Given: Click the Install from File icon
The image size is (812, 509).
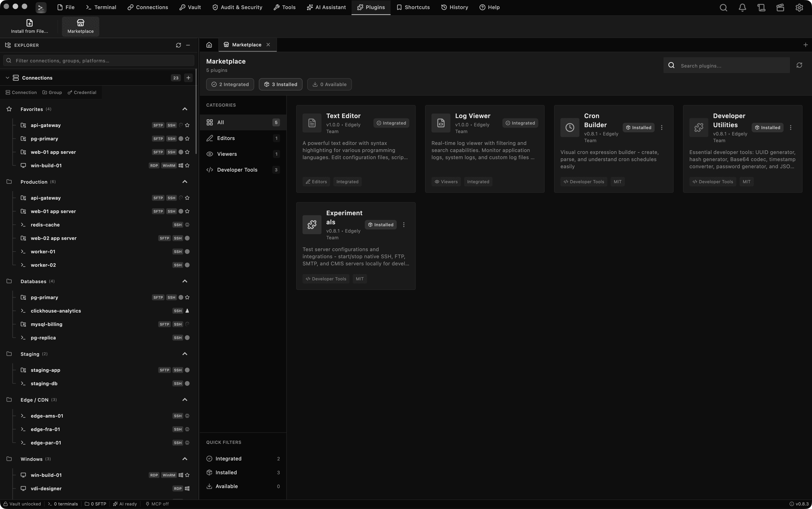Looking at the screenshot, I should coord(30,23).
